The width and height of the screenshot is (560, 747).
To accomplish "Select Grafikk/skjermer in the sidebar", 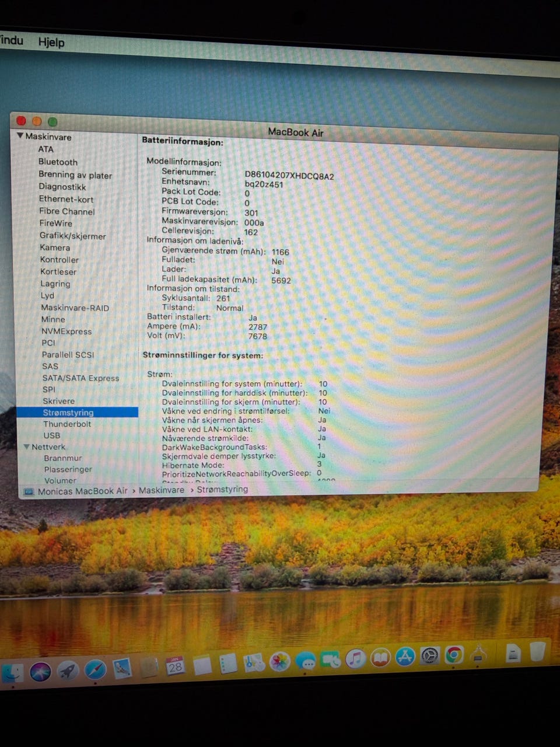I will (73, 236).
